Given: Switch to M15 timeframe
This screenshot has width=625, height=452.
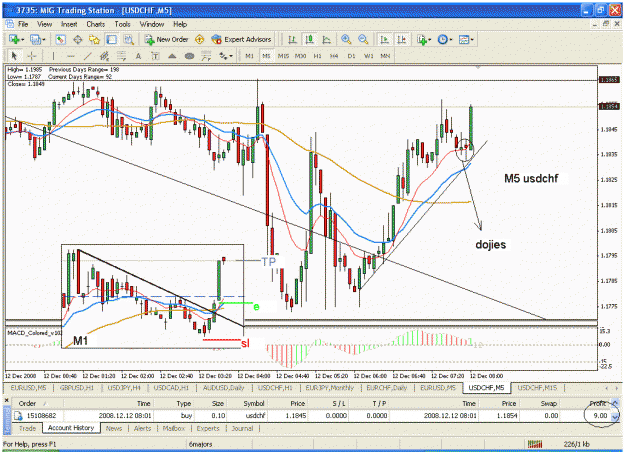Looking at the screenshot, I should coord(283,56).
